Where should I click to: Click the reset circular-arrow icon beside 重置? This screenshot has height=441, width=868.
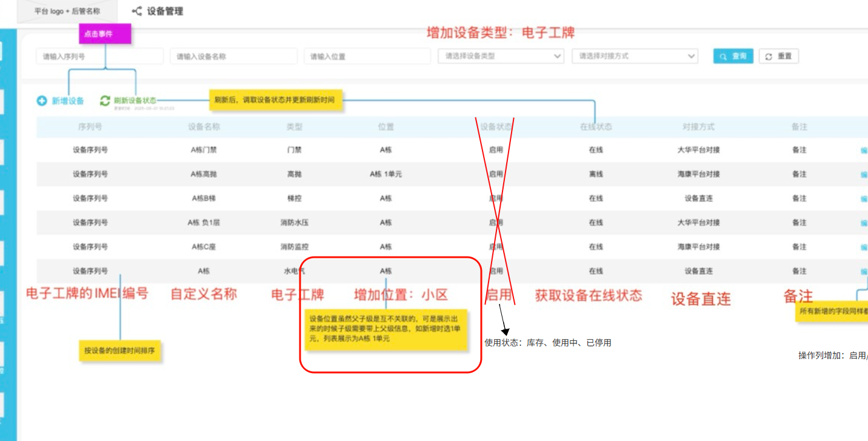(x=767, y=56)
